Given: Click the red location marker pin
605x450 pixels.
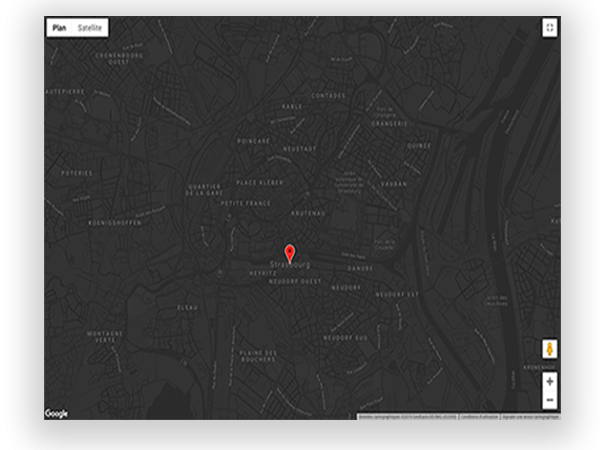Looking at the screenshot, I should (289, 254).
